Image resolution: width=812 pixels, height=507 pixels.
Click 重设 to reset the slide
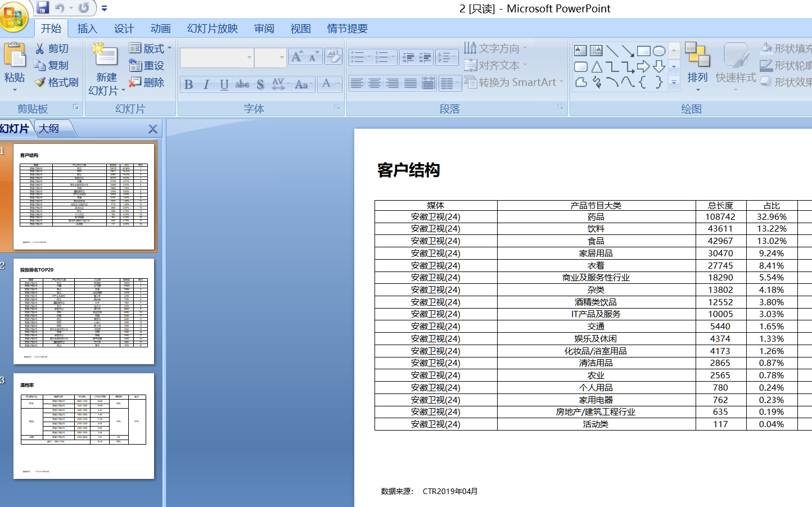click(x=147, y=66)
